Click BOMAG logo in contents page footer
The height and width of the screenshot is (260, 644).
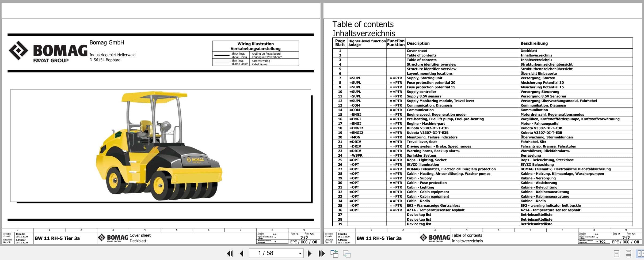click(x=435, y=238)
